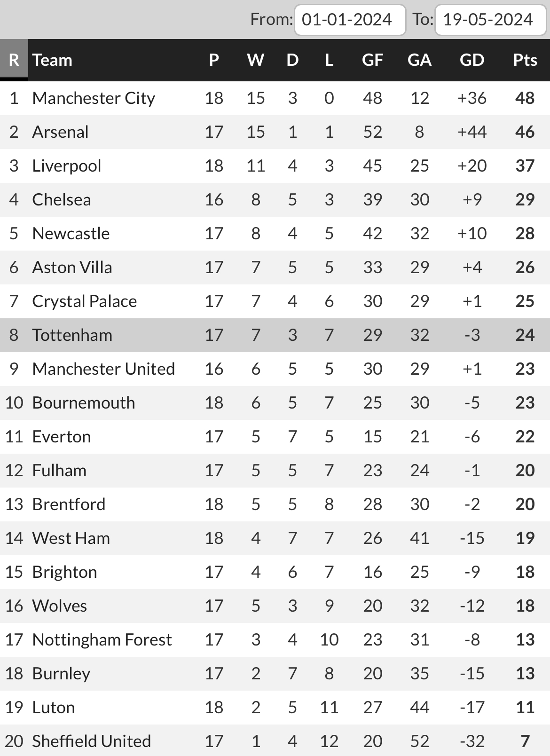Sort by the GA column header
550x756 pixels.
tap(419, 60)
